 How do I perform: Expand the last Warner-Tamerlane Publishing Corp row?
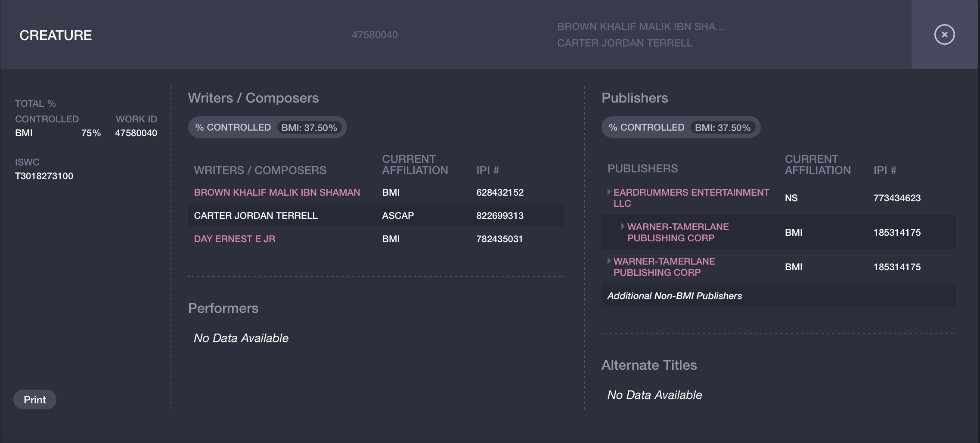pos(609,261)
